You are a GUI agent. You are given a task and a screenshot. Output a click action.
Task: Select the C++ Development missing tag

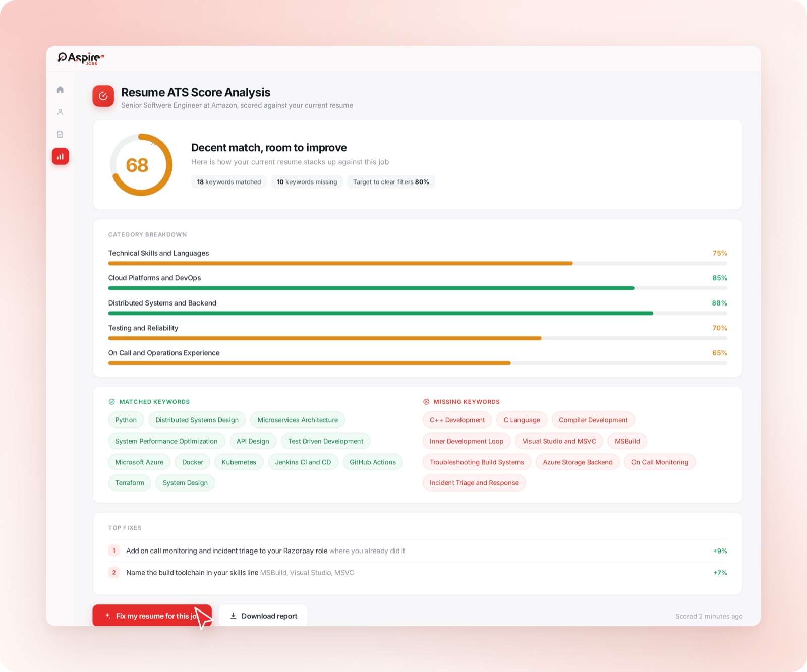[457, 420]
